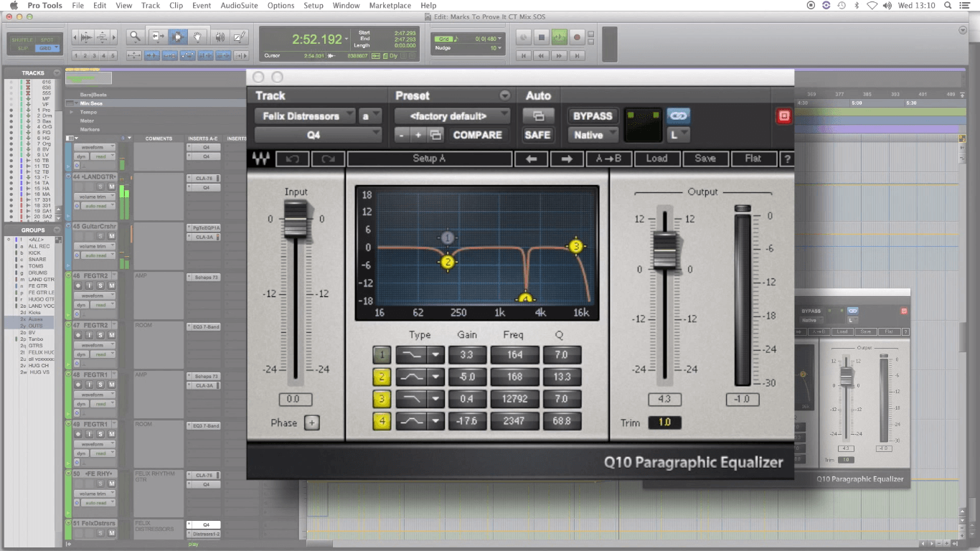980x551 pixels.
Task: Open the Q10 help question mark
Action: (787, 159)
